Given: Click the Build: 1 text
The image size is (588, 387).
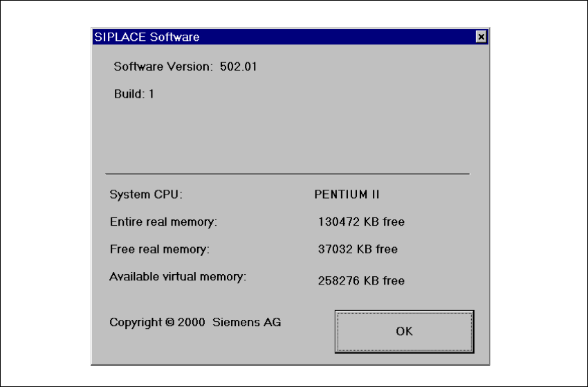Looking at the screenshot, I should 134,94.
